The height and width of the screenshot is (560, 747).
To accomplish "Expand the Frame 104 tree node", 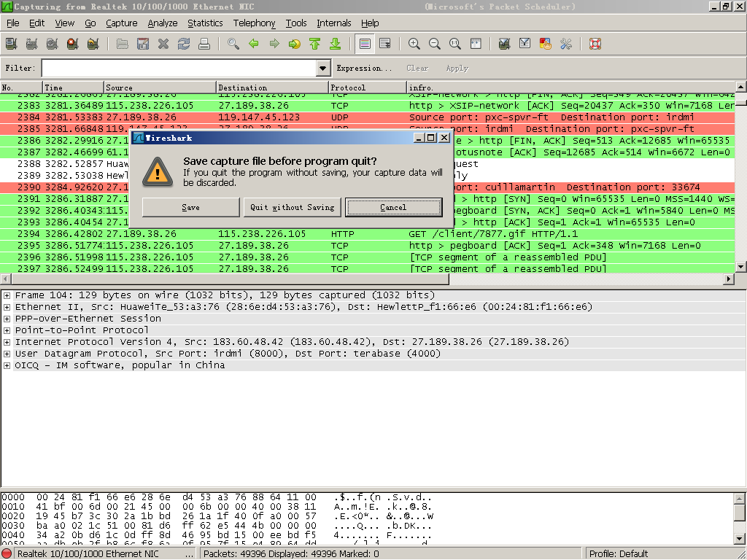I will coord(7,295).
